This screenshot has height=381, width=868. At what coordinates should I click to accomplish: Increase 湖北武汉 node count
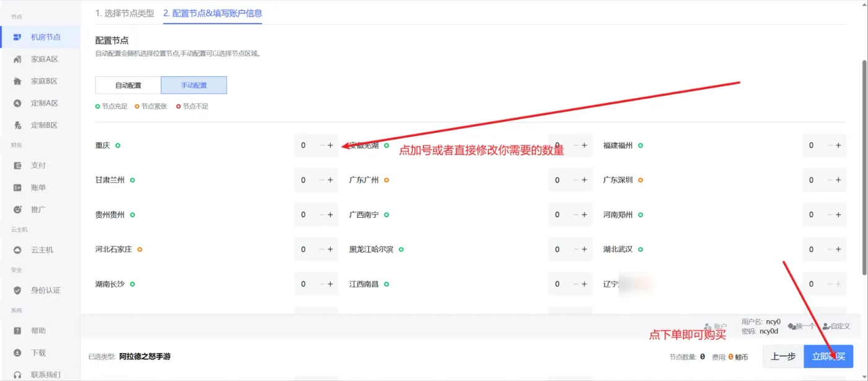[x=838, y=249]
